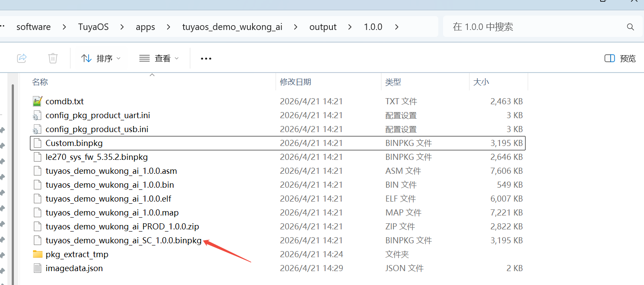Select the PROD_1.0.0.zip file icon
Screen dimensions: 644x285
point(38,226)
